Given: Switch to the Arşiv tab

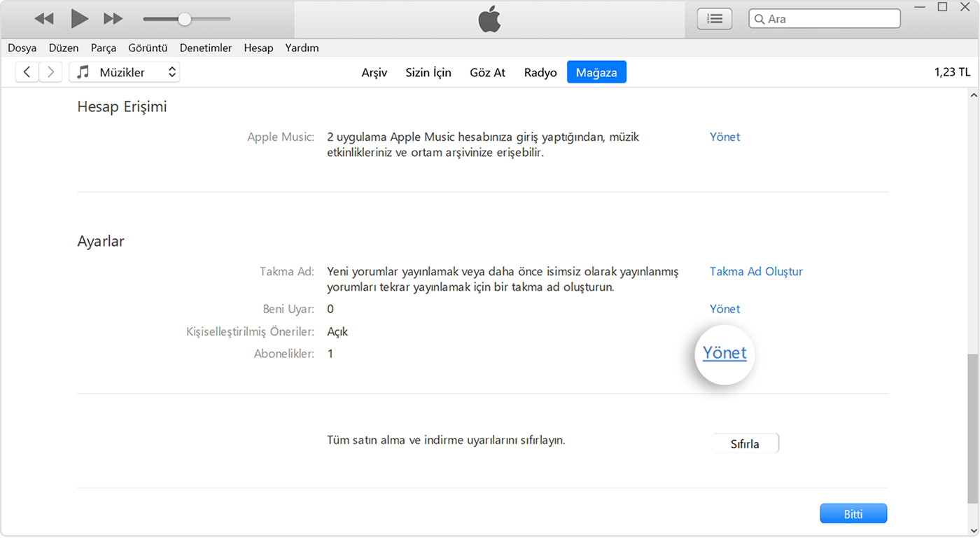Looking at the screenshot, I should (x=374, y=72).
